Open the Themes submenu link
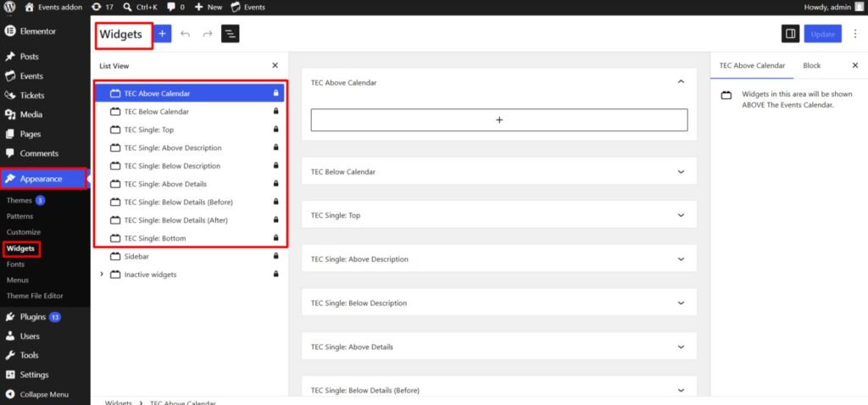Screen dimensions: 868x405 coord(19,200)
